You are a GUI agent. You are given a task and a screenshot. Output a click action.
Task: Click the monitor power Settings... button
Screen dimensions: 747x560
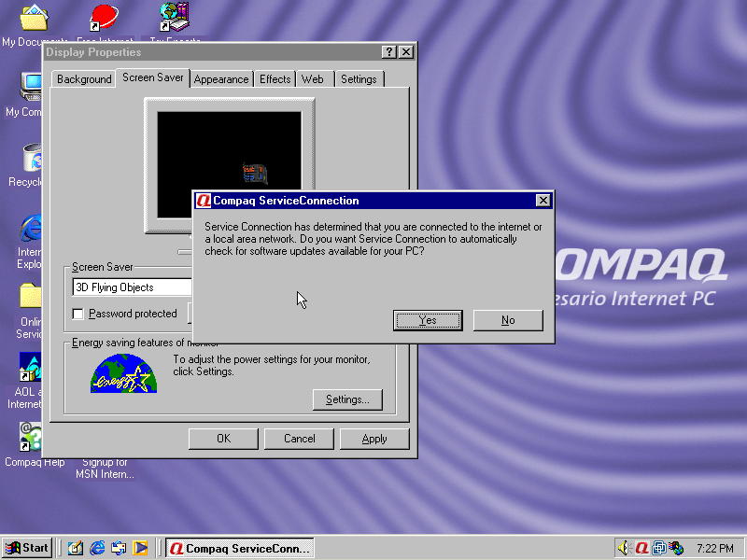(347, 399)
